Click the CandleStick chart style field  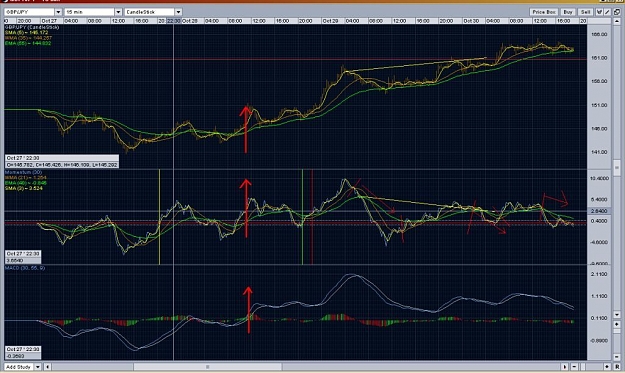149,12
